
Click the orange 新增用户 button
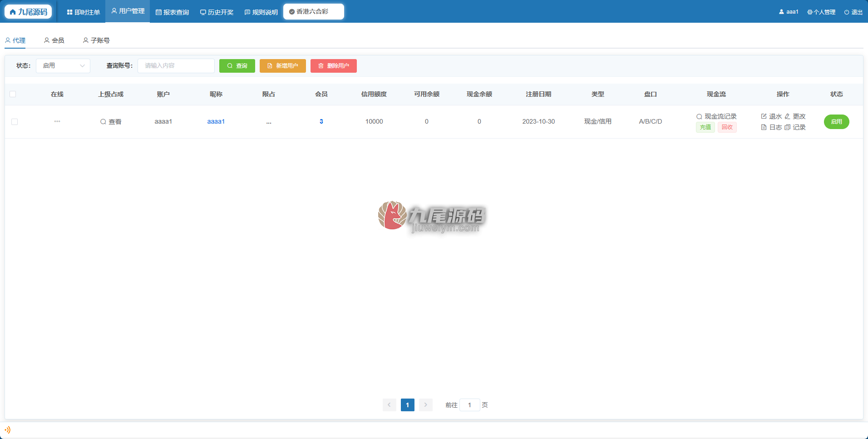coord(283,66)
